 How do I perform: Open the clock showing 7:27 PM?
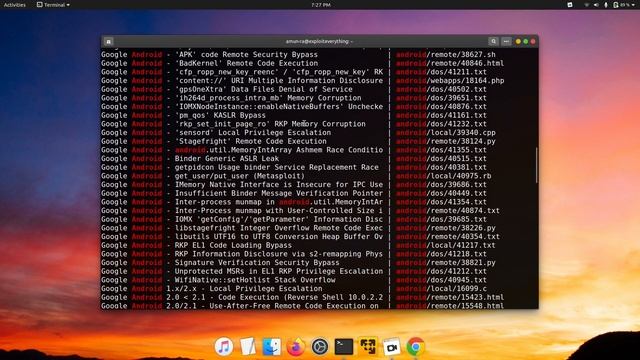321,5
